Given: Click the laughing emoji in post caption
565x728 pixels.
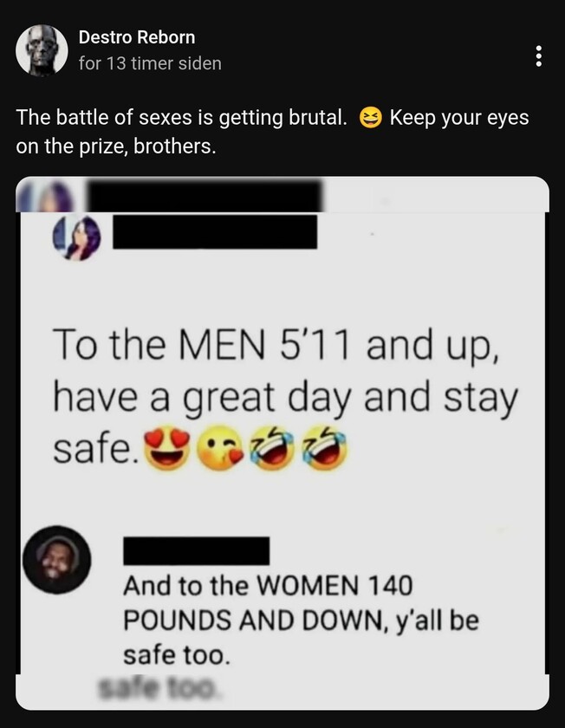Looking at the screenshot, I should pos(371,118).
